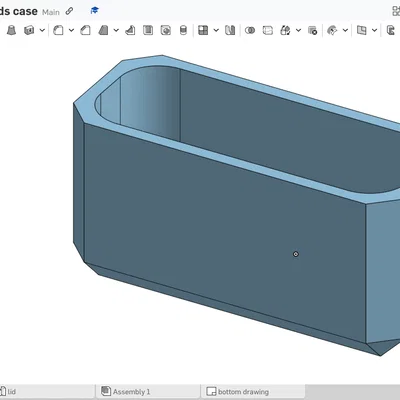Select the Thicken tool
The image size is (400, 400).
click(x=29, y=30)
